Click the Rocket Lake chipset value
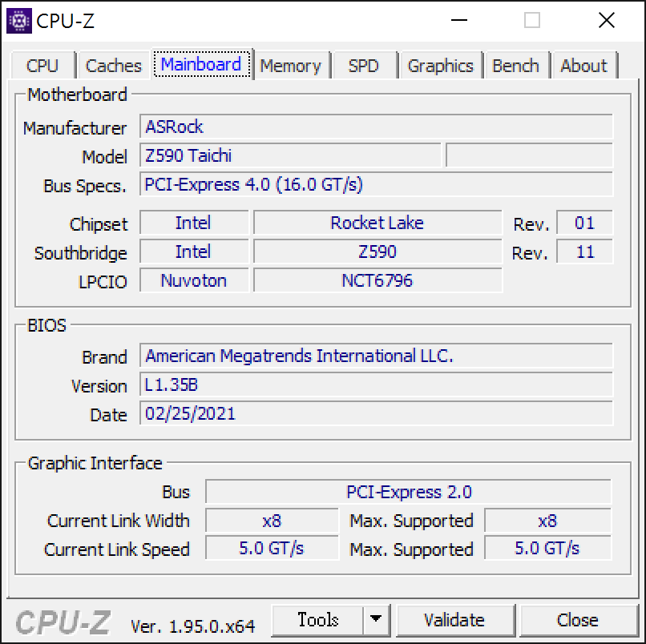Viewport: 646px width, 644px height. 378,223
